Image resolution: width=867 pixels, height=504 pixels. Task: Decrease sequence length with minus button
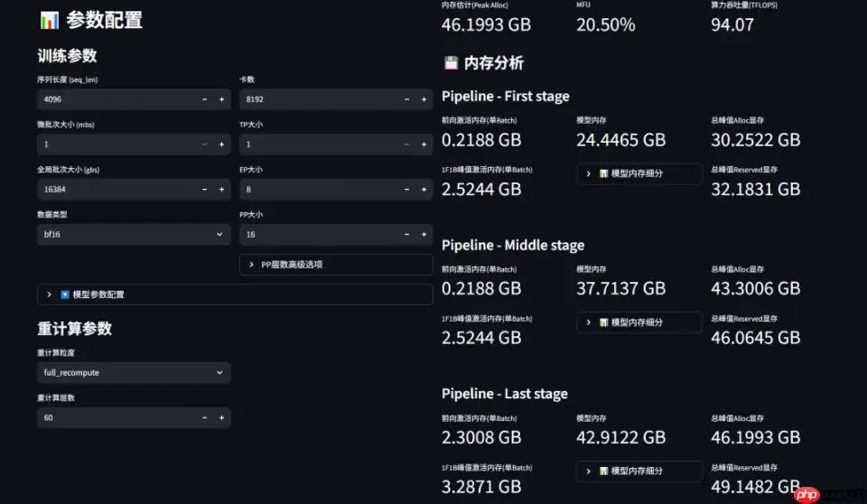coord(204,99)
